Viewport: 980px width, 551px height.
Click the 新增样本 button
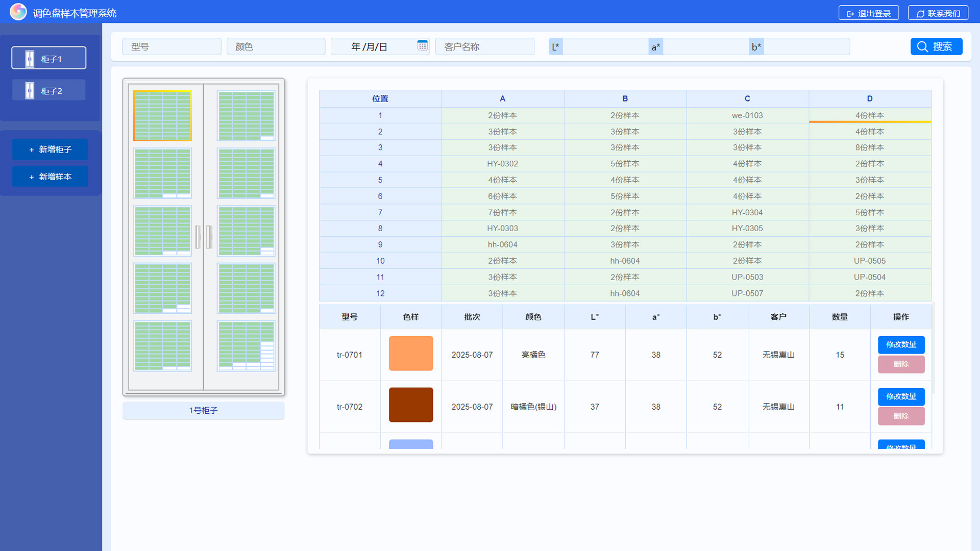(x=50, y=177)
